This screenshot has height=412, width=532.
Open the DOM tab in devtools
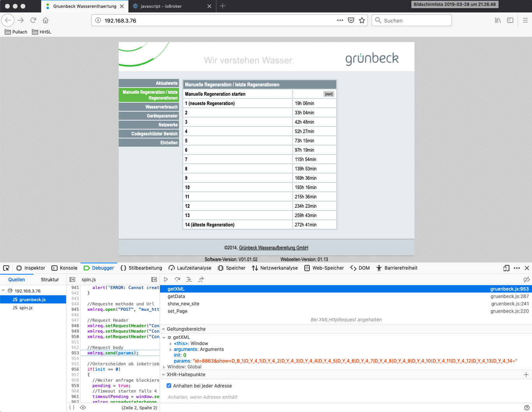360,268
